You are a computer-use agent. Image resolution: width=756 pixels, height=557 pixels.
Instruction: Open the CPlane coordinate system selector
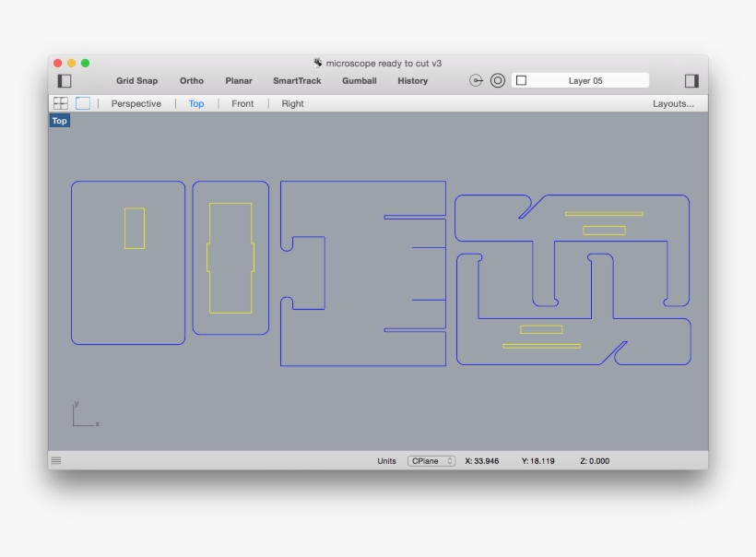click(x=430, y=460)
